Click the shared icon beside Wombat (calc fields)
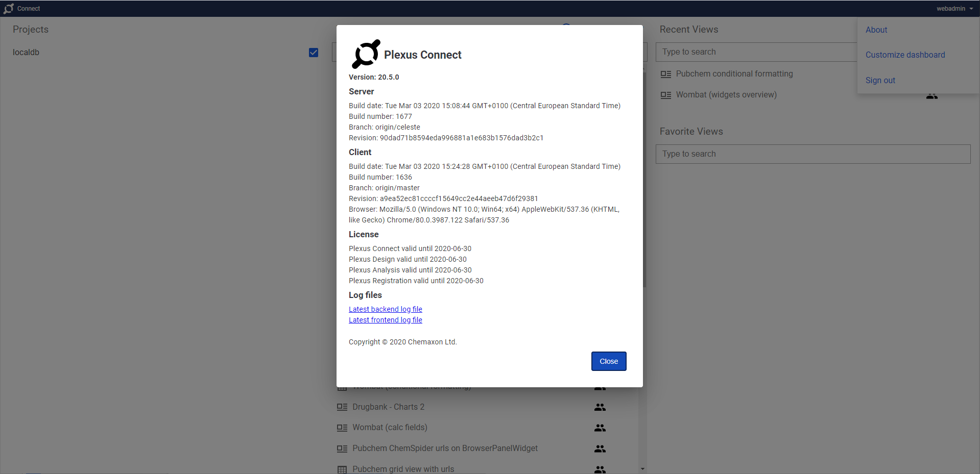980x474 pixels. 600,428
